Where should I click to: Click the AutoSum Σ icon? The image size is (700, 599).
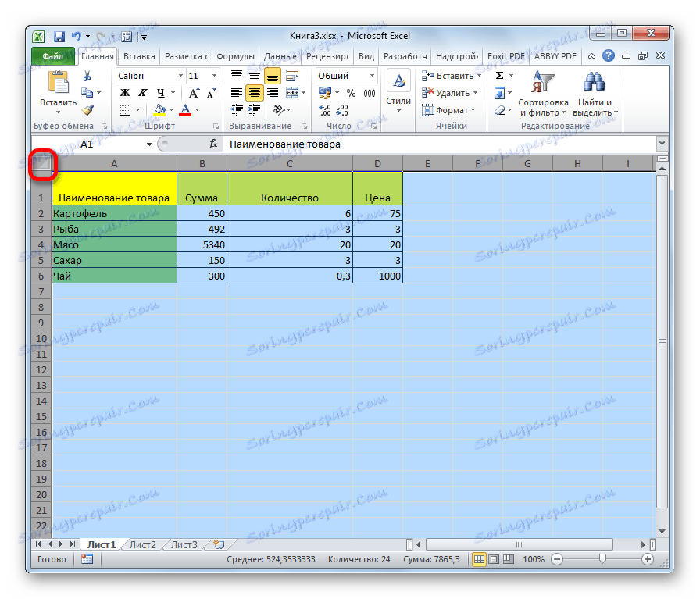[x=498, y=75]
